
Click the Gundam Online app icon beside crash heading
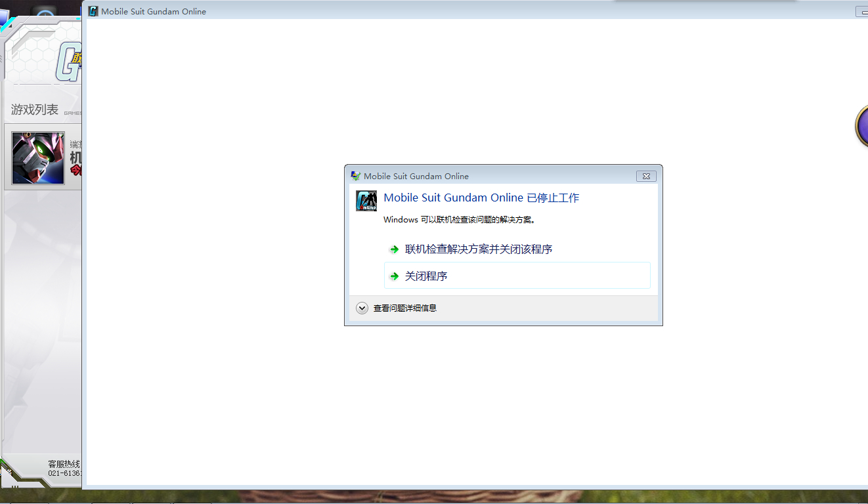pyautogui.click(x=366, y=201)
